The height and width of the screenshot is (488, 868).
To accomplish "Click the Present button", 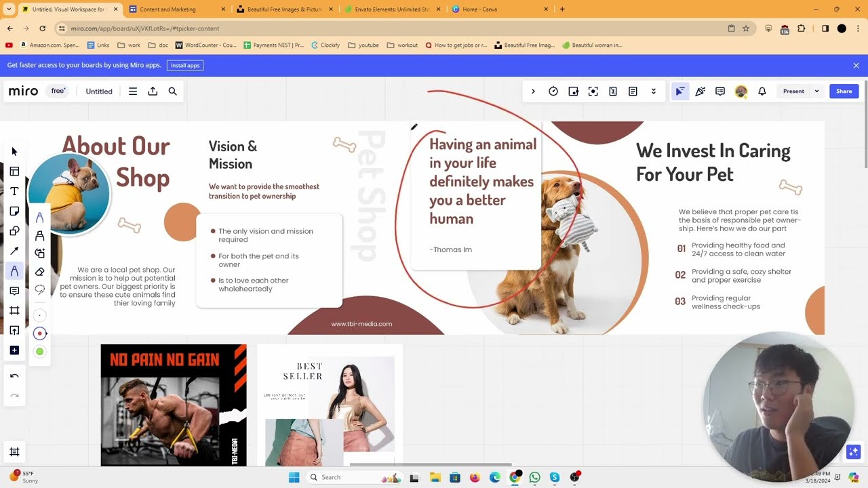I will tap(793, 91).
